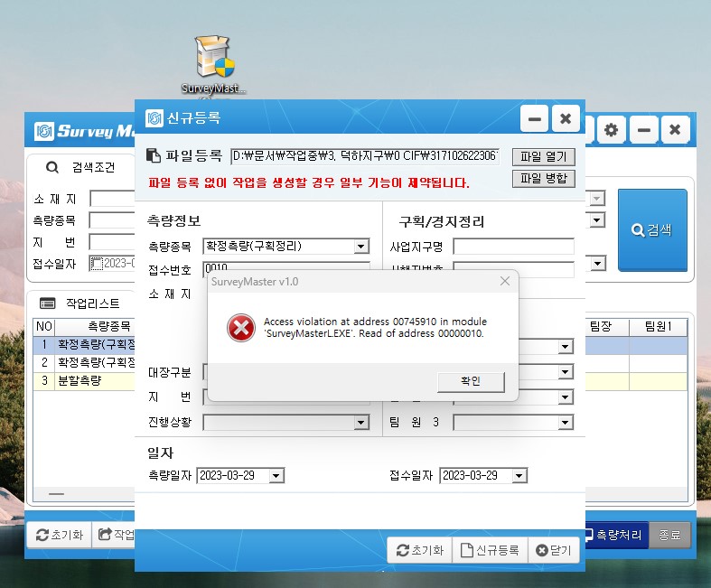Image resolution: width=711 pixels, height=588 pixels.
Task: Click 초기화 in the 신규등록 dialog
Action: 419,550
